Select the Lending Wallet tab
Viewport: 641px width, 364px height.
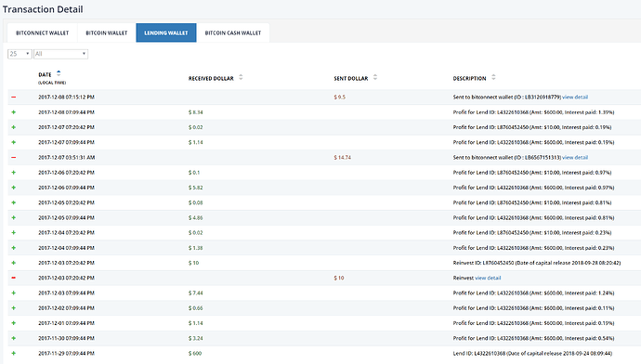coord(166,32)
